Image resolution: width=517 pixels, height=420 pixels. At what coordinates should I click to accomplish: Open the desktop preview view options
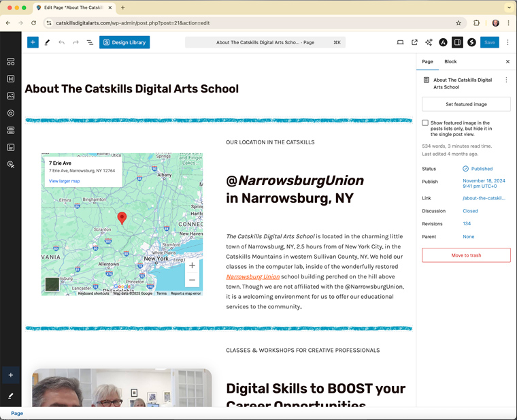(400, 42)
